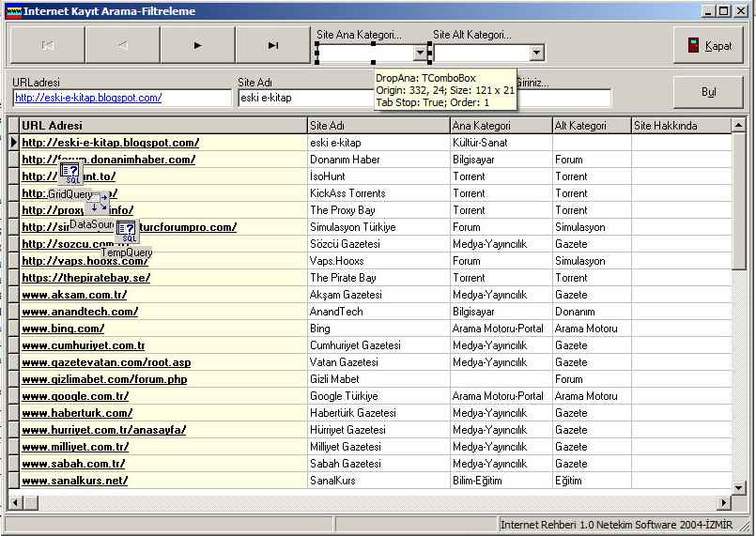The image size is (756, 536).
Task: Click the status bar Internet Rehberi text
Action: click(616, 525)
